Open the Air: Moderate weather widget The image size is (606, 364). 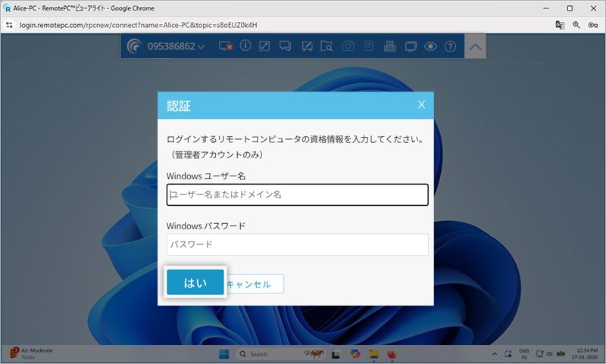[31, 353]
